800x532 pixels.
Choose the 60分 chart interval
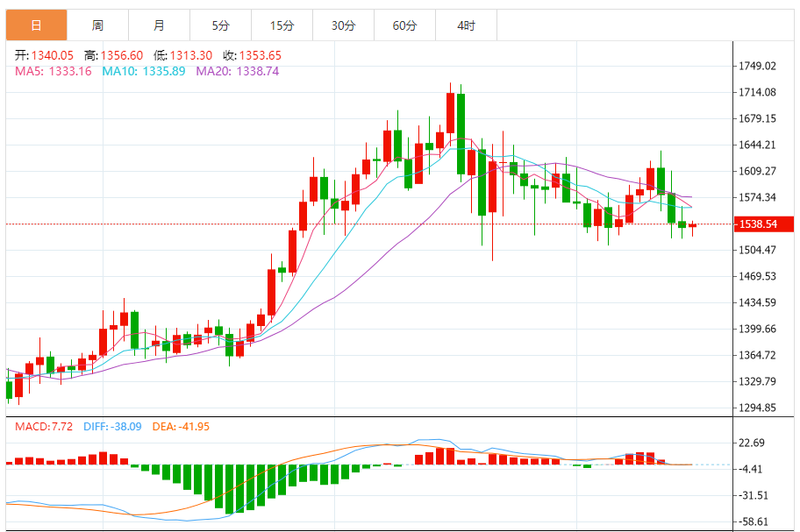[x=404, y=26]
